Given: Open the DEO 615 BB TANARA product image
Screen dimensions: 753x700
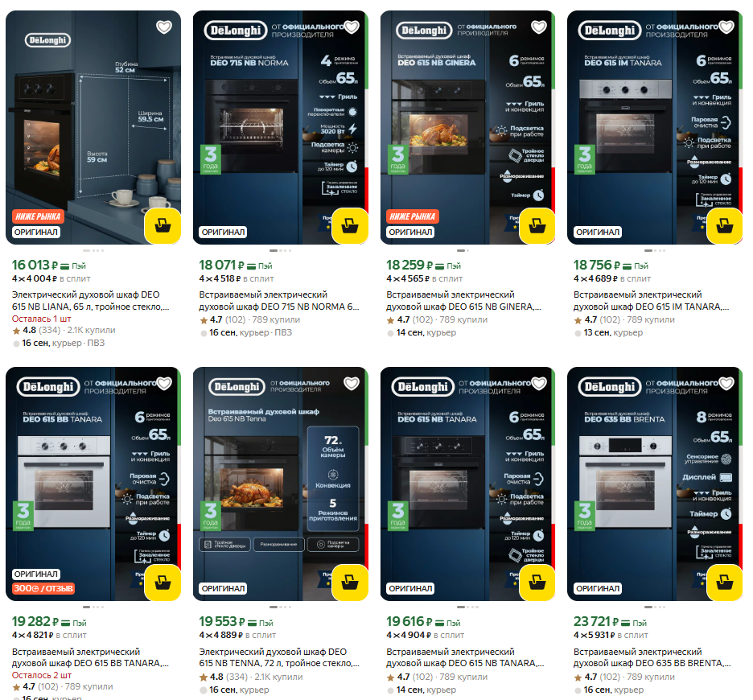Looking at the screenshot, I should tap(93, 484).
